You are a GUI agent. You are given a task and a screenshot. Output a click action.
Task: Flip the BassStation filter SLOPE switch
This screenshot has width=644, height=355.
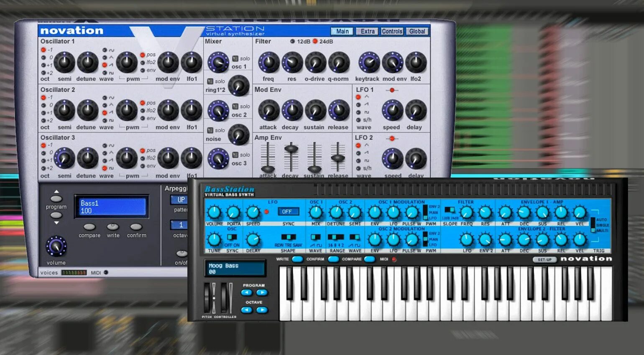click(450, 210)
